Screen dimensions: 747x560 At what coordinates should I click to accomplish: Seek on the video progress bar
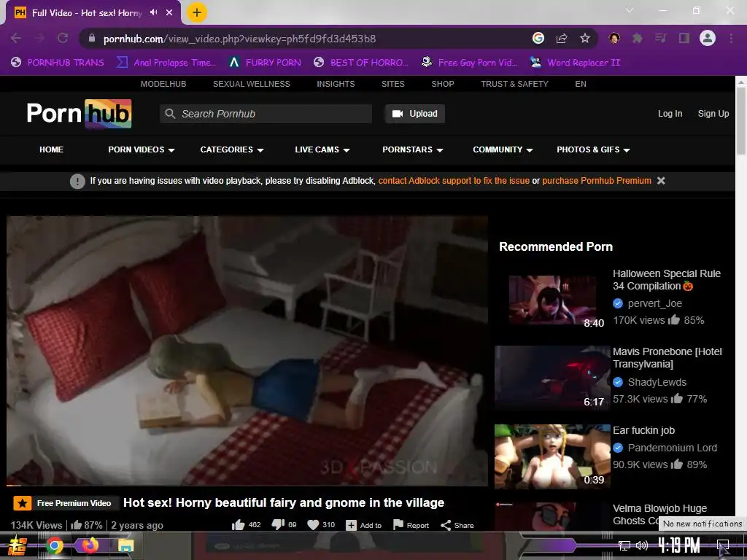[x=247, y=485]
